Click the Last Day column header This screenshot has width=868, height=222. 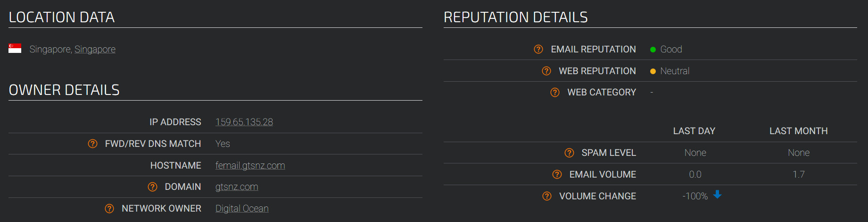point(694,131)
